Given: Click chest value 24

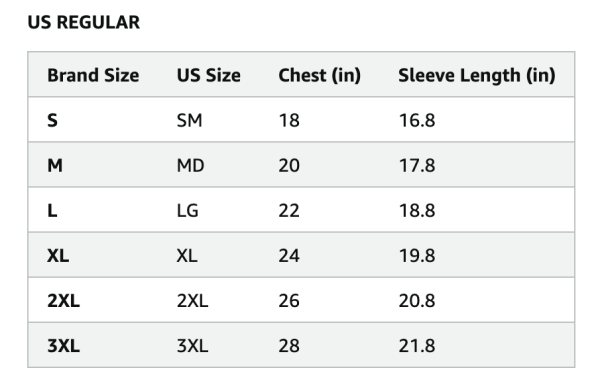Looking at the screenshot, I should [289, 256].
